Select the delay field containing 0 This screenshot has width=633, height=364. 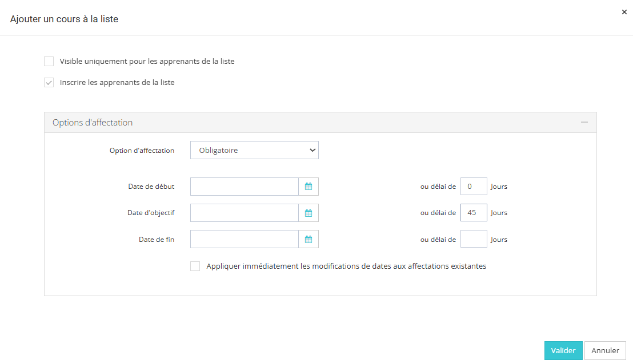tap(474, 187)
